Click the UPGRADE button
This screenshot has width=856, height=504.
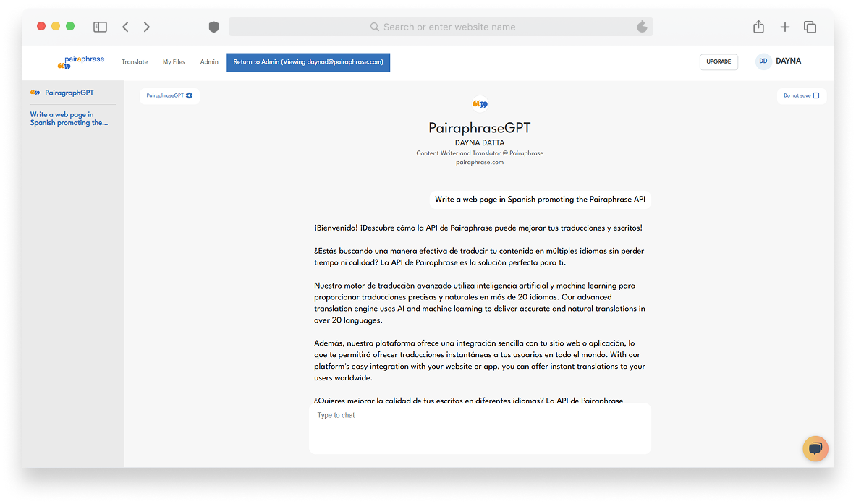pyautogui.click(x=719, y=61)
